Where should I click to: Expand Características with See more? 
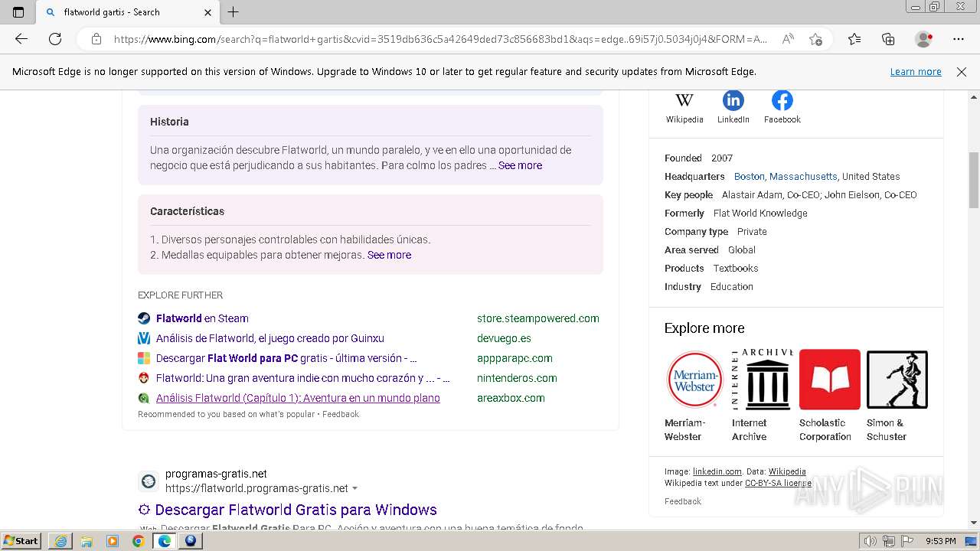point(389,255)
